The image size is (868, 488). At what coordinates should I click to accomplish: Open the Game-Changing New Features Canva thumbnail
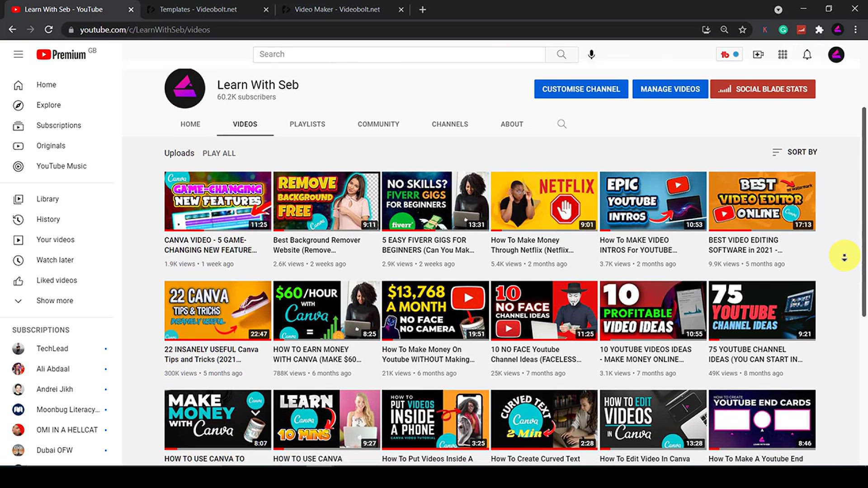point(217,201)
